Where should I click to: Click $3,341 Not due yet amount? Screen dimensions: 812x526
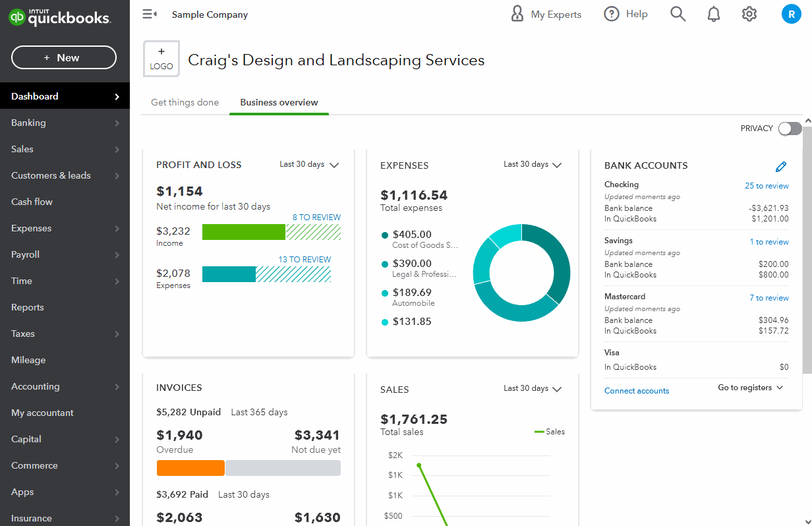point(317,435)
